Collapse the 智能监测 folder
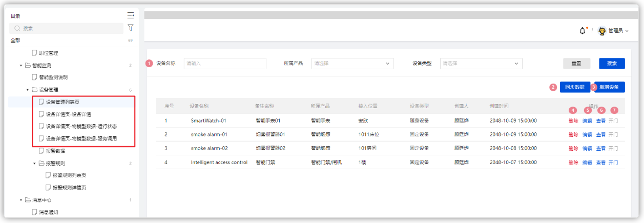 [x=22, y=65]
